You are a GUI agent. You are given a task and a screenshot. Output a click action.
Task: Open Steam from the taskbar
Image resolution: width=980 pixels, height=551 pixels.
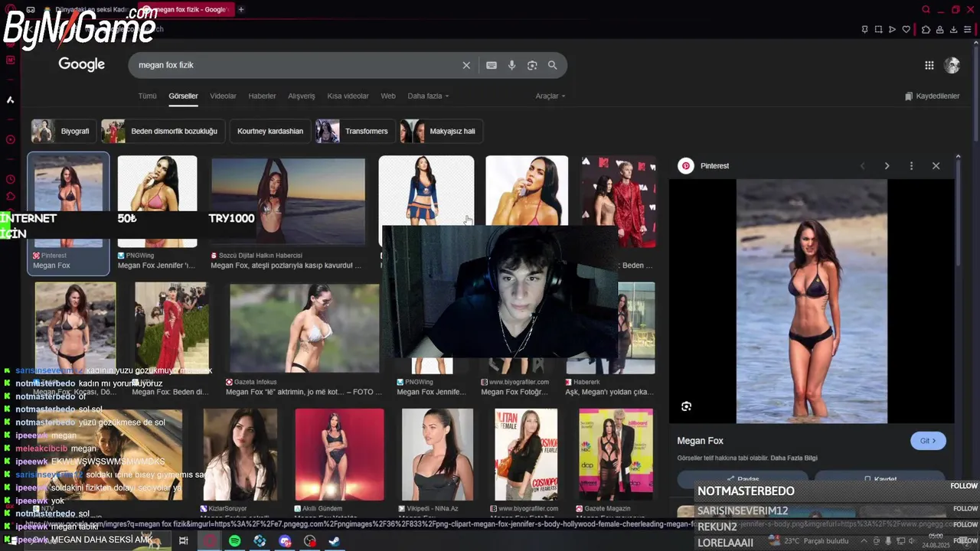(x=335, y=541)
